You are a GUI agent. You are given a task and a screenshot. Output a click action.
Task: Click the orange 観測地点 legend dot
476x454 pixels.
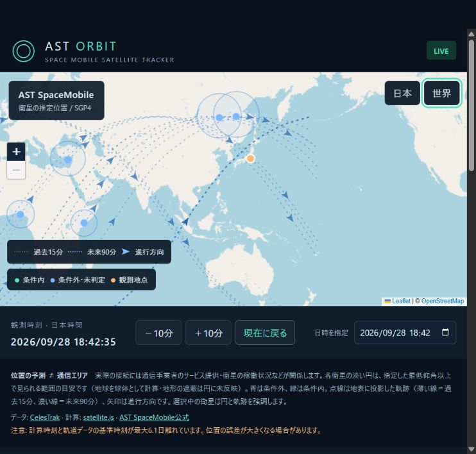tap(113, 280)
